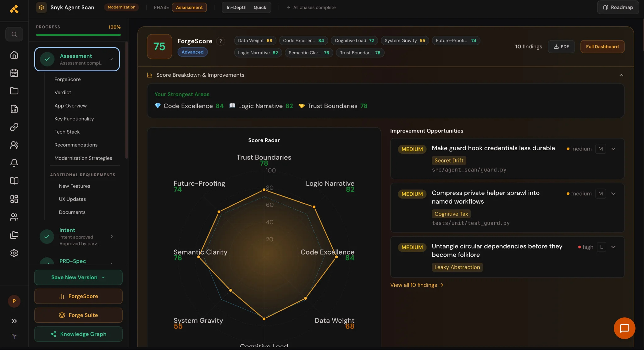644x350 pixels.
Task: Follow the View all 10 findings link
Action: [x=417, y=285]
